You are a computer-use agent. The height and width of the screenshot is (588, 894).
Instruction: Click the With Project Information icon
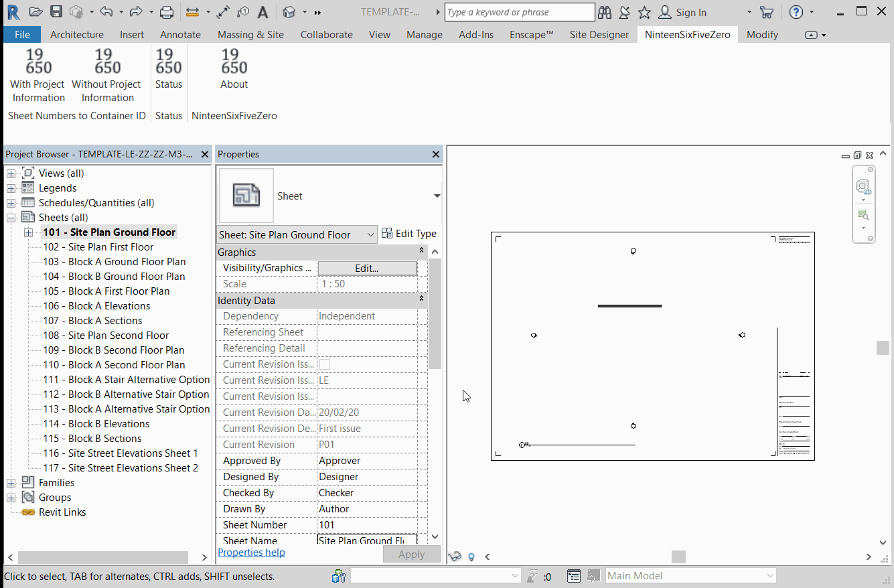38,62
